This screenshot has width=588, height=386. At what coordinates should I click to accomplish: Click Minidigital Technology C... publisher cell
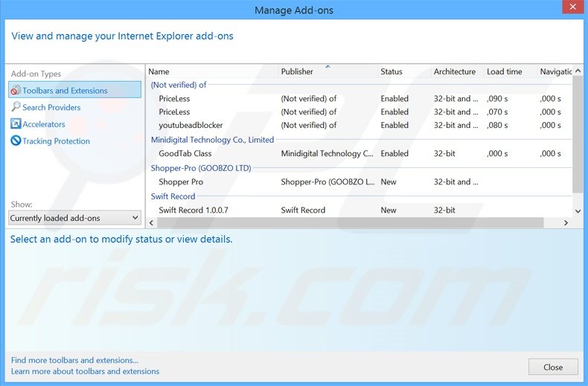tap(327, 153)
